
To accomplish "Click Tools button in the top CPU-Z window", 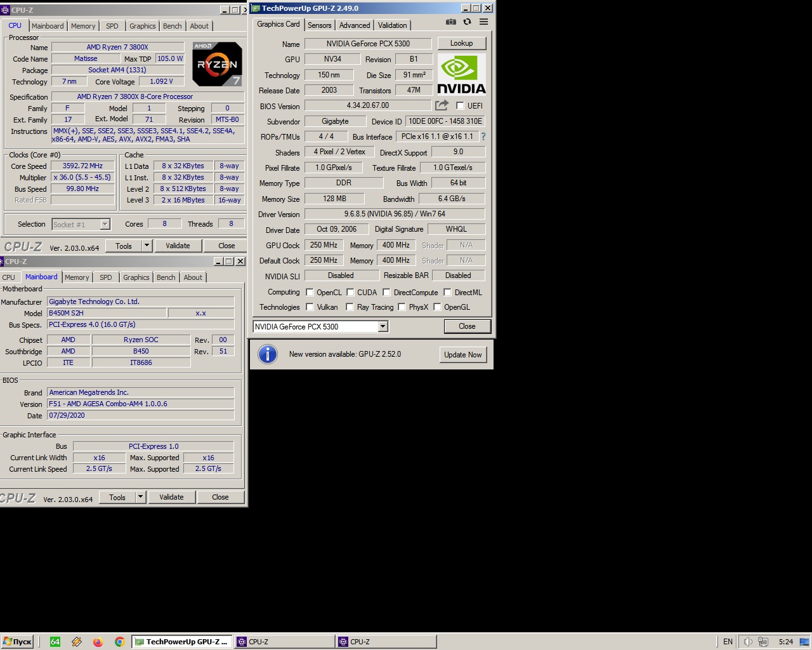I will [124, 246].
